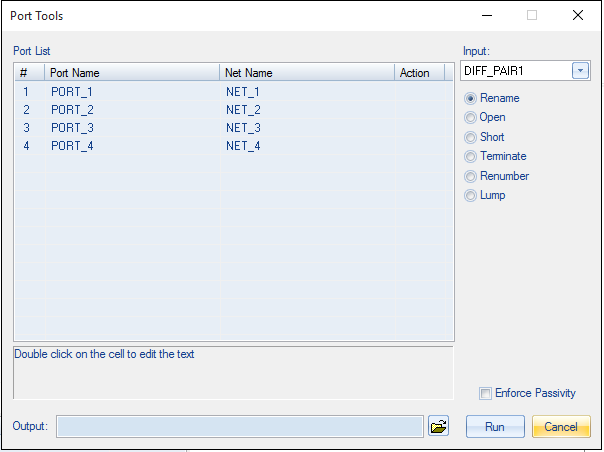
Task: Close the Port Tools dialog window
Action: (x=578, y=16)
